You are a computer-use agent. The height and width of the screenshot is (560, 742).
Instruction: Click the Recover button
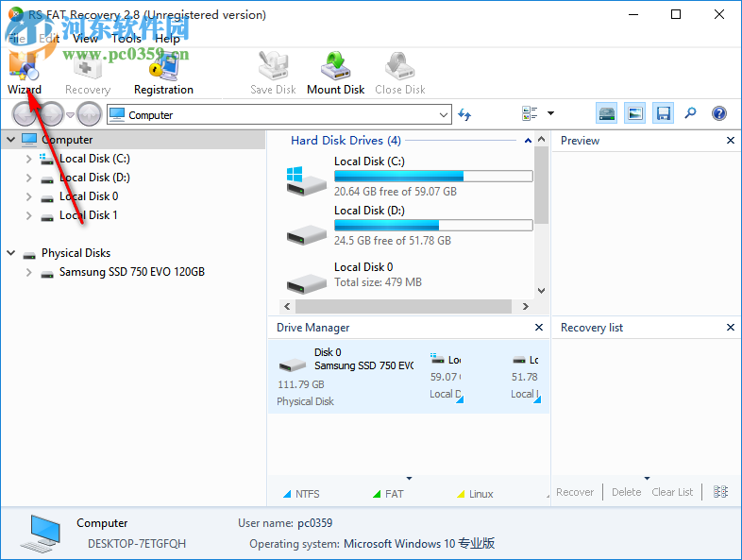[x=575, y=492]
